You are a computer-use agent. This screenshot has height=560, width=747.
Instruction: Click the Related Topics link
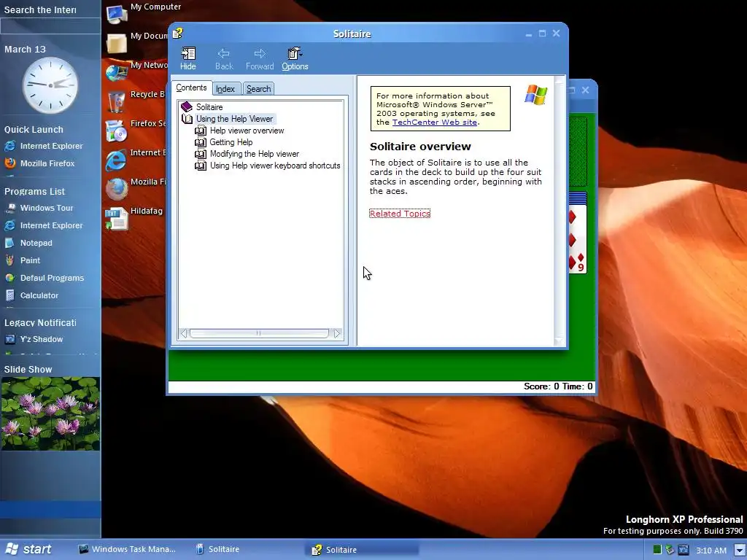click(400, 214)
